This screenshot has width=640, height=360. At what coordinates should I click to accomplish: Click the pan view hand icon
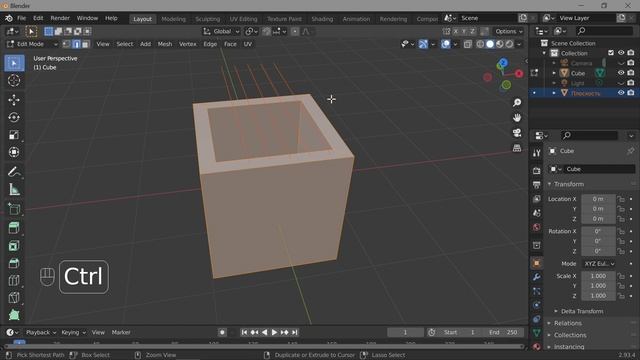pos(517,118)
